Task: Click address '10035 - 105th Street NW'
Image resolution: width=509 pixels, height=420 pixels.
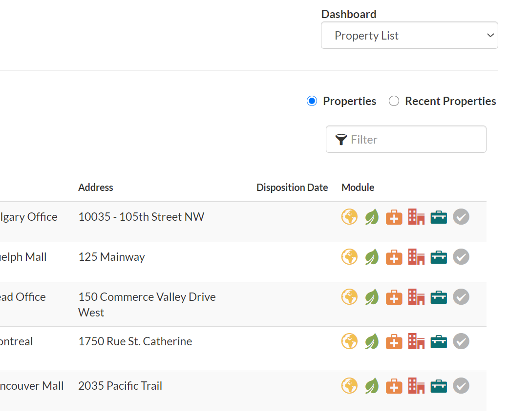Action: coord(141,216)
